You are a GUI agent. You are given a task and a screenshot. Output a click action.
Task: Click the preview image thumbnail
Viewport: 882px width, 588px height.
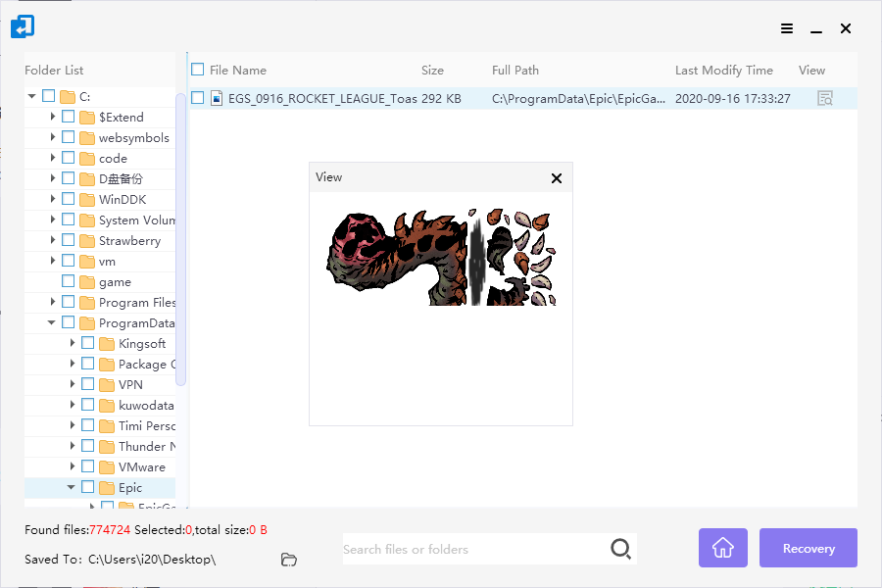(x=441, y=257)
